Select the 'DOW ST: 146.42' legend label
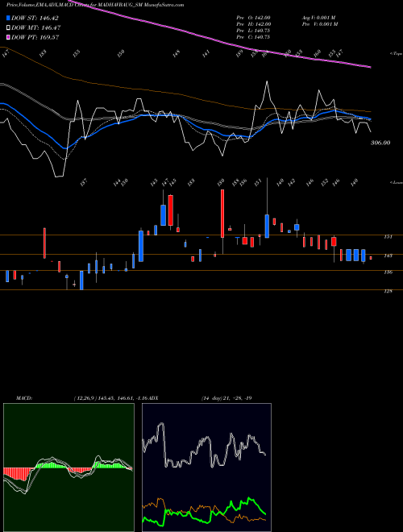403x532 pixels. (x=35, y=18)
